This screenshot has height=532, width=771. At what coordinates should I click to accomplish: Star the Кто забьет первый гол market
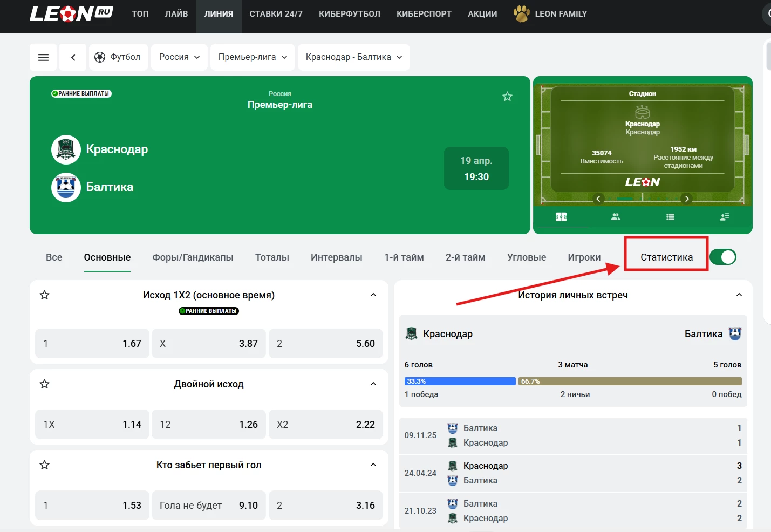[x=45, y=465]
